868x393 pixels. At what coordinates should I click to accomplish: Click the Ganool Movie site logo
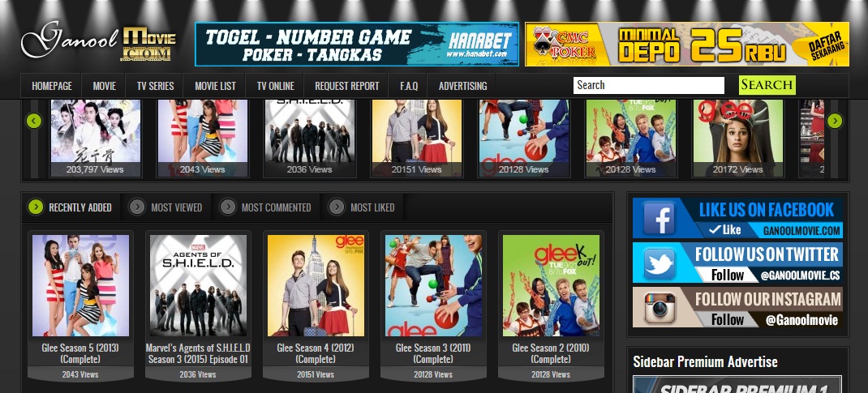point(98,43)
